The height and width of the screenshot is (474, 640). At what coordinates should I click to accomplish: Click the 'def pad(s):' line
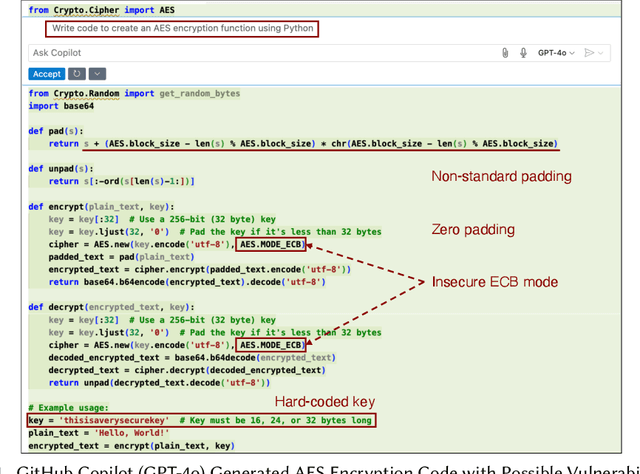pyautogui.click(x=56, y=131)
